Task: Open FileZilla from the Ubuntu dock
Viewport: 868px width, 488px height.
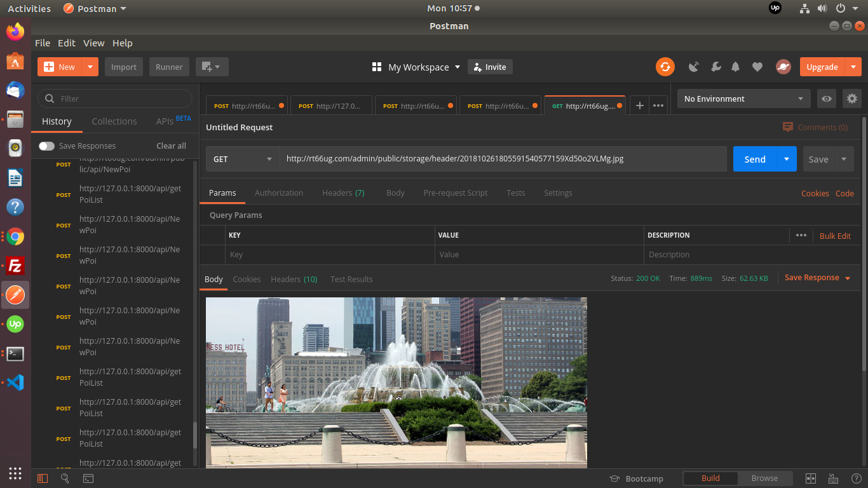Action: tap(15, 266)
